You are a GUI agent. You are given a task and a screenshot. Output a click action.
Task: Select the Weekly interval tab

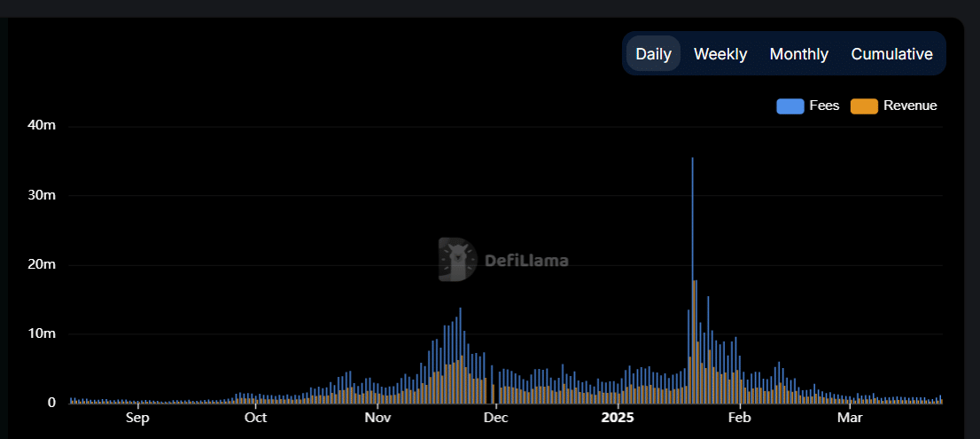(719, 54)
